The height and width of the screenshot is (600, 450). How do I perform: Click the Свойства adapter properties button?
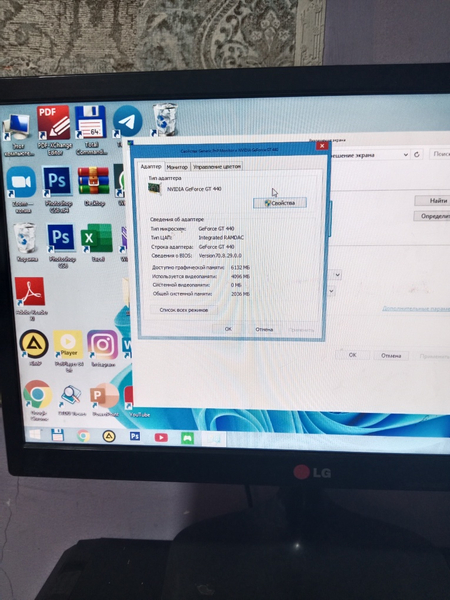click(x=280, y=203)
